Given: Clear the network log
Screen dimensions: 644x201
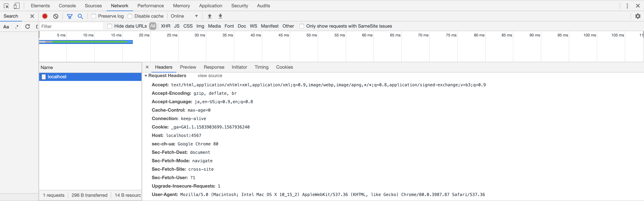Looking at the screenshot, I should pos(56,16).
